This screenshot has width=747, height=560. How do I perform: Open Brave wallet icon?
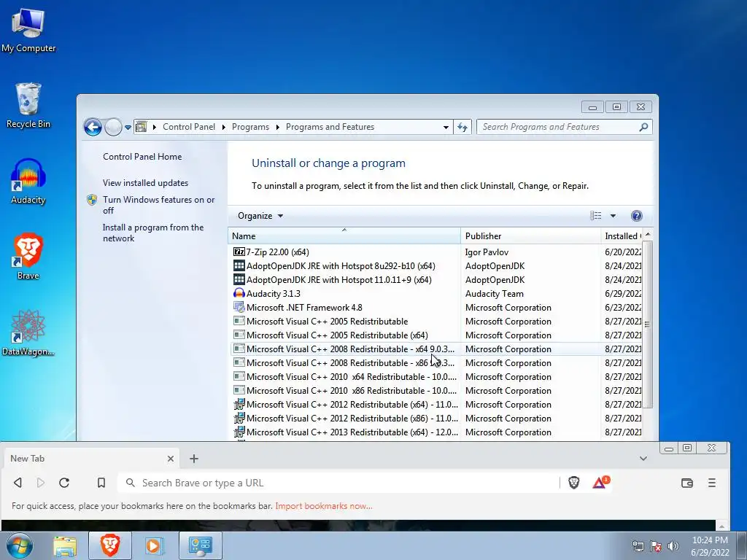[686, 483]
